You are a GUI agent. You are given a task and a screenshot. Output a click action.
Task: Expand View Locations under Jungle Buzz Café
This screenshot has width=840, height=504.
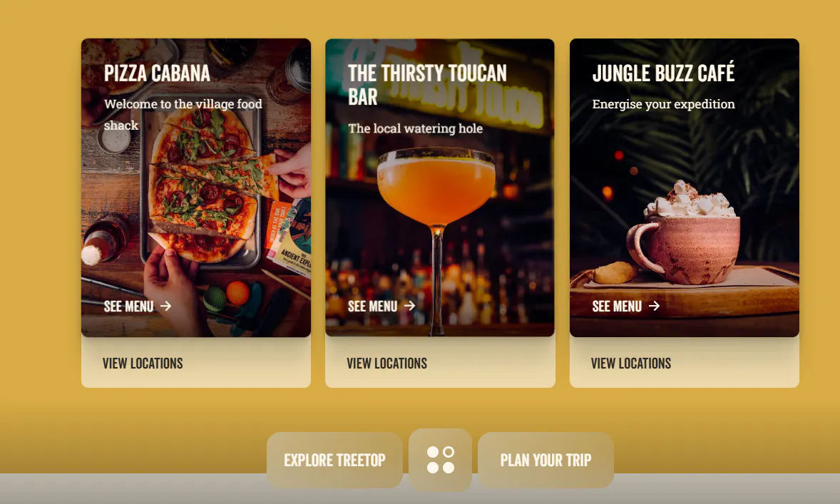[x=630, y=363]
